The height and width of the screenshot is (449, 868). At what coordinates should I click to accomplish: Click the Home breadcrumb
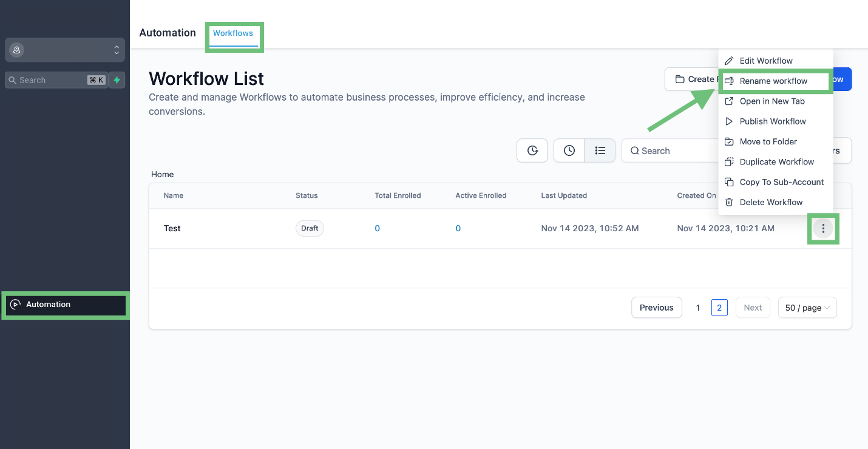pos(163,174)
